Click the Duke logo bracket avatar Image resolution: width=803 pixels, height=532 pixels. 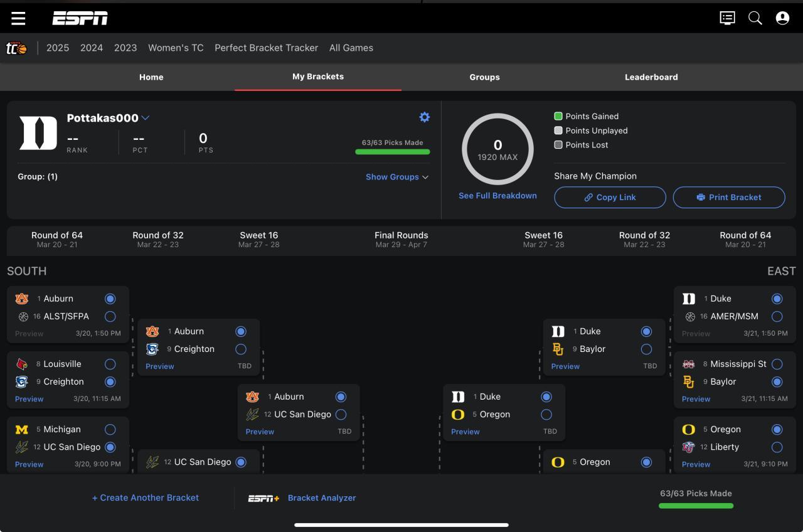coord(38,133)
